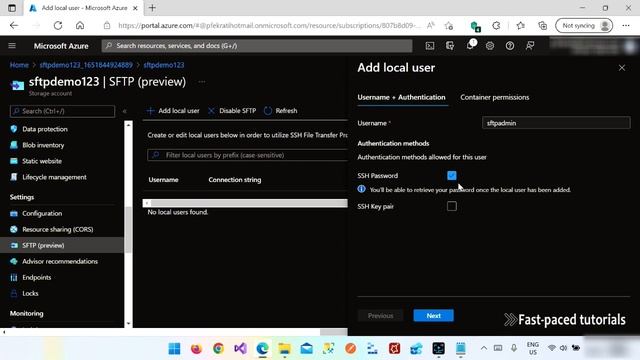Open Static website in the sidebar
This screenshot has width=640, height=360.
coord(42,161)
